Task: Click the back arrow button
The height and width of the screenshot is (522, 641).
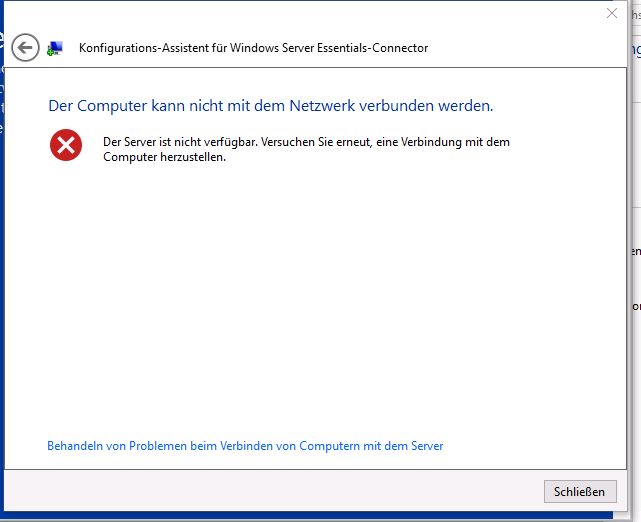Action: pyautogui.click(x=26, y=47)
